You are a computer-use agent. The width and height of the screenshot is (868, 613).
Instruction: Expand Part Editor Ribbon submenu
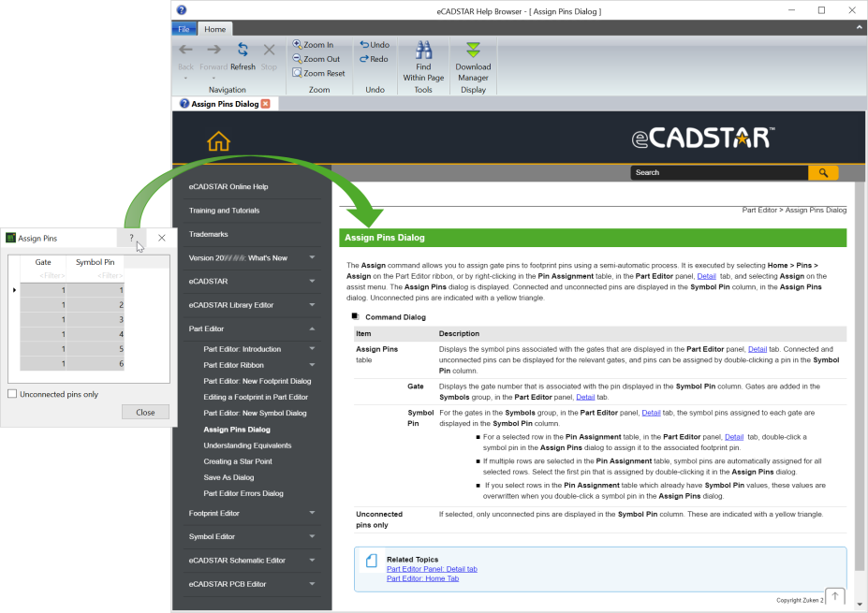click(x=312, y=365)
